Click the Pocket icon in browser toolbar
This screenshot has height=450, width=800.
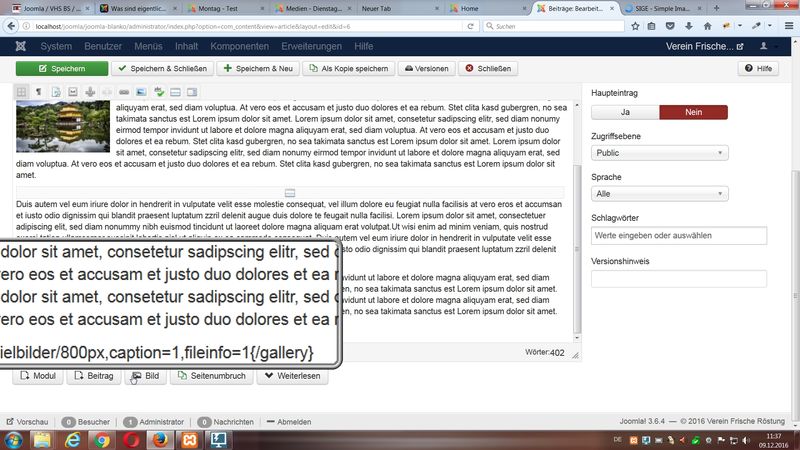(670, 26)
